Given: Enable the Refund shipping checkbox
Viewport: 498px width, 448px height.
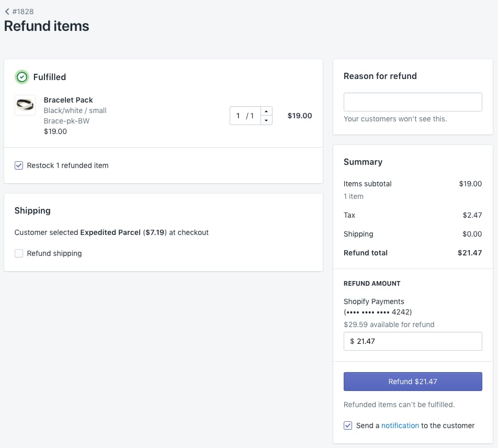Looking at the screenshot, I should pyautogui.click(x=19, y=253).
